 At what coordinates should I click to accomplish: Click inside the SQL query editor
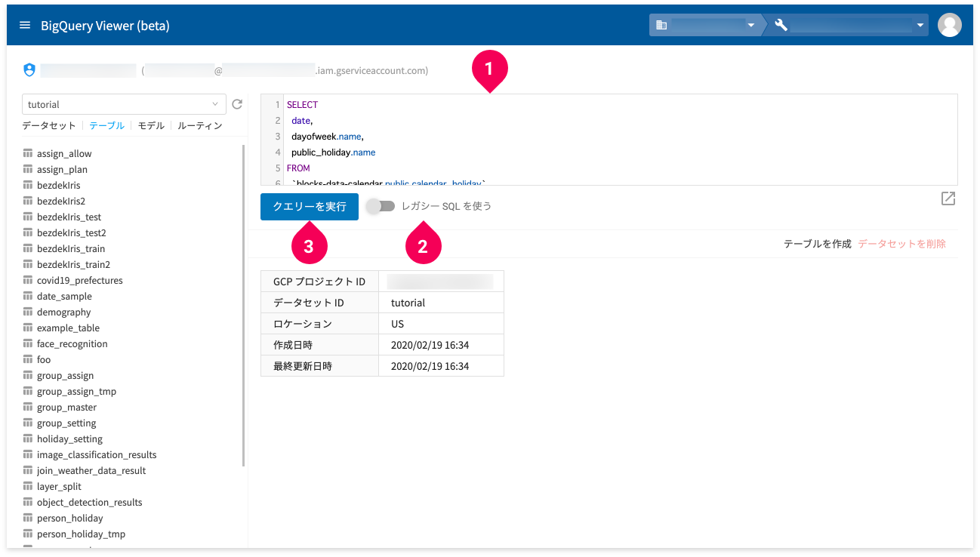point(609,140)
